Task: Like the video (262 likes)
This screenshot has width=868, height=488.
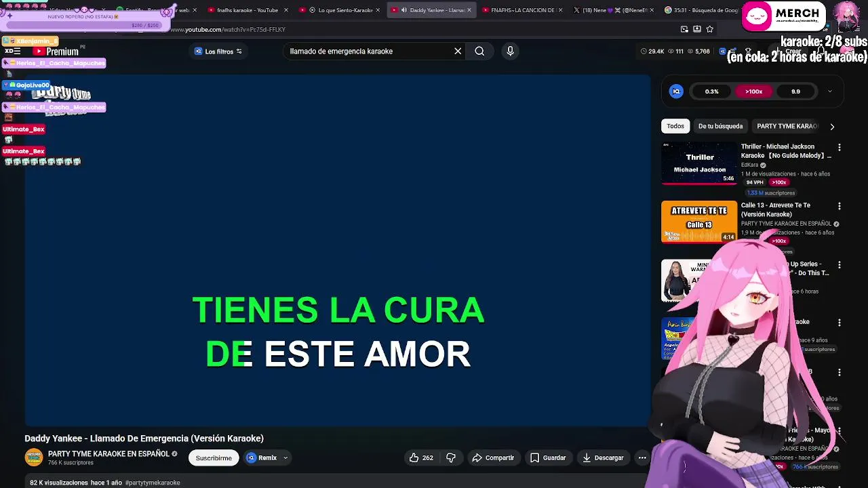Action: pyautogui.click(x=421, y=457)
